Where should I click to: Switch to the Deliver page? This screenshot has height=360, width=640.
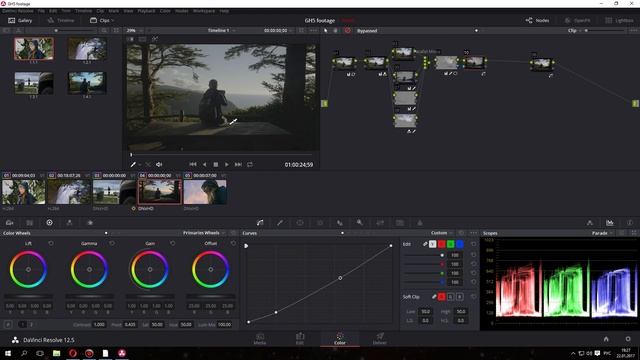coord(380,339)
